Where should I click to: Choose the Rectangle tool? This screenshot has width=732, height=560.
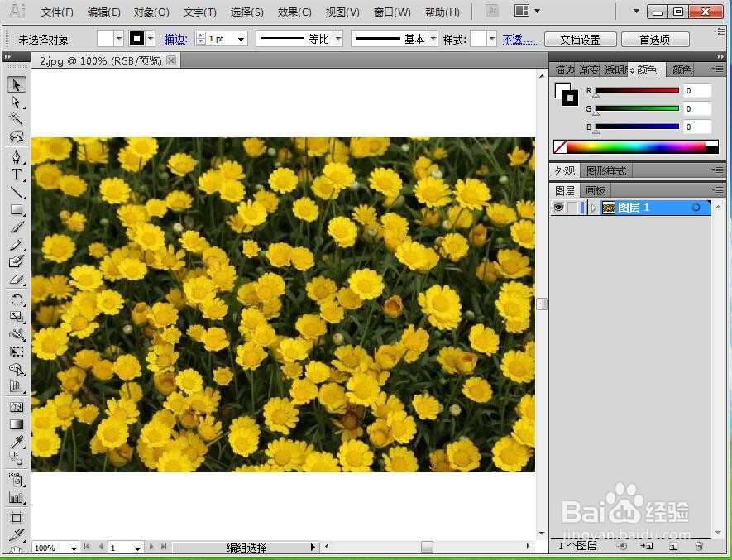[17, 210]
